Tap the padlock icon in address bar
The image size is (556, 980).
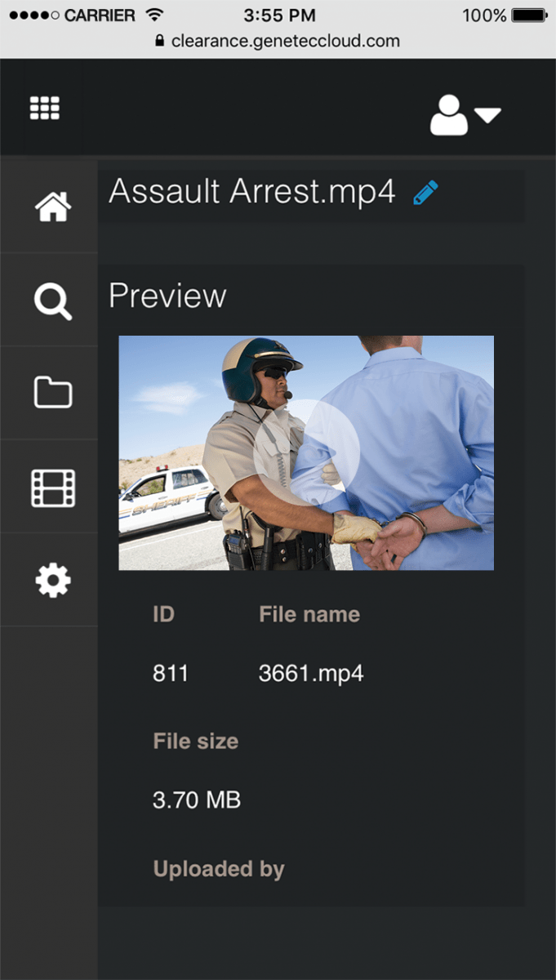[159, 41]
